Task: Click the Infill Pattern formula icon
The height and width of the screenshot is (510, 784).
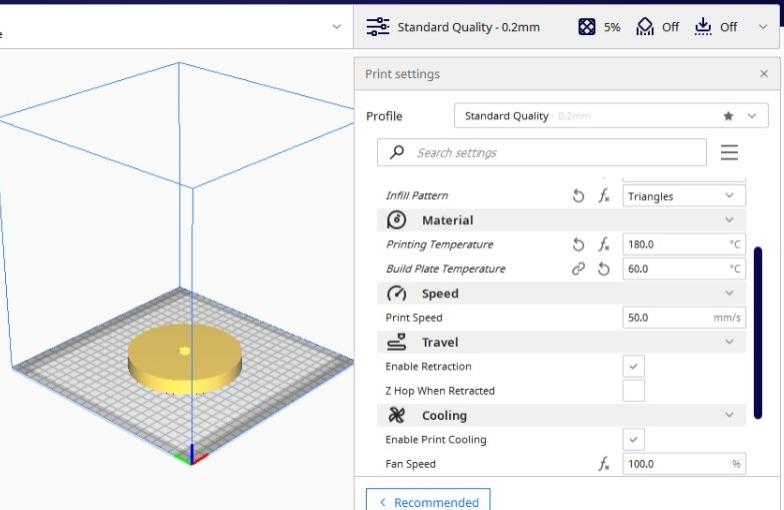Action: click(604, 196)
